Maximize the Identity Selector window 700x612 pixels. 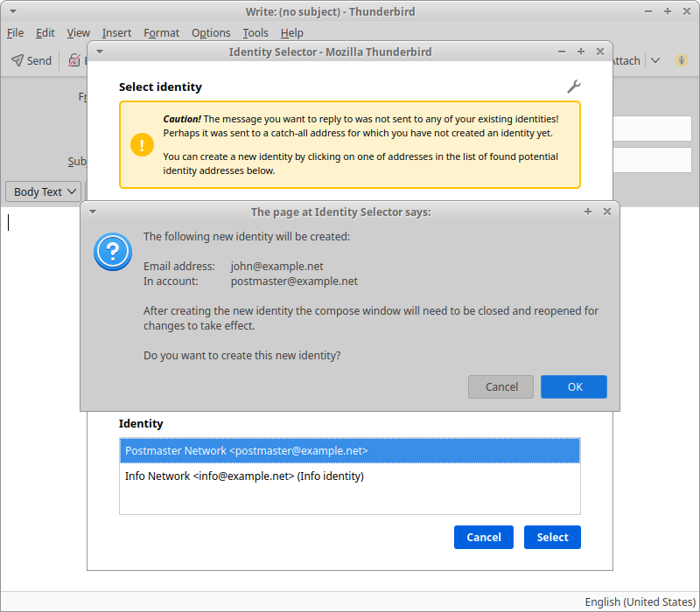pyautogui.click(x=581, y=52)
